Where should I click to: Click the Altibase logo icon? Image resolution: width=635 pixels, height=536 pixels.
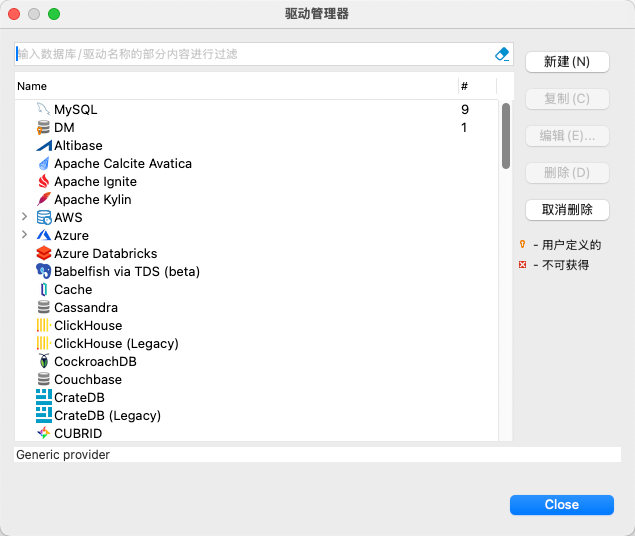pos(43,145)
